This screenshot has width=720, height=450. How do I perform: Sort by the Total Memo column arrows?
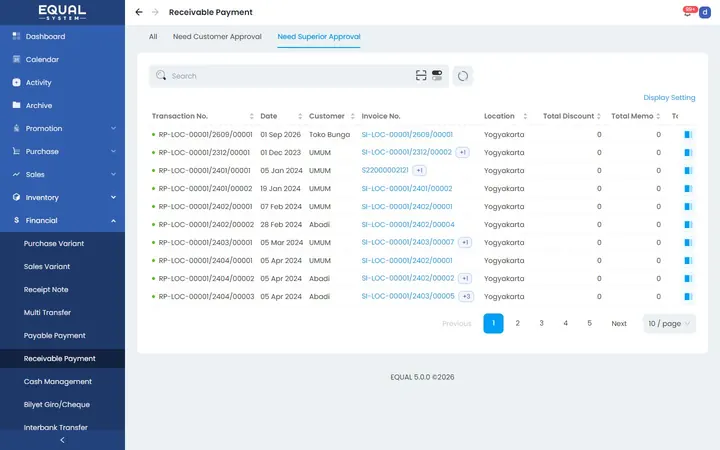(x=658, y=116)
